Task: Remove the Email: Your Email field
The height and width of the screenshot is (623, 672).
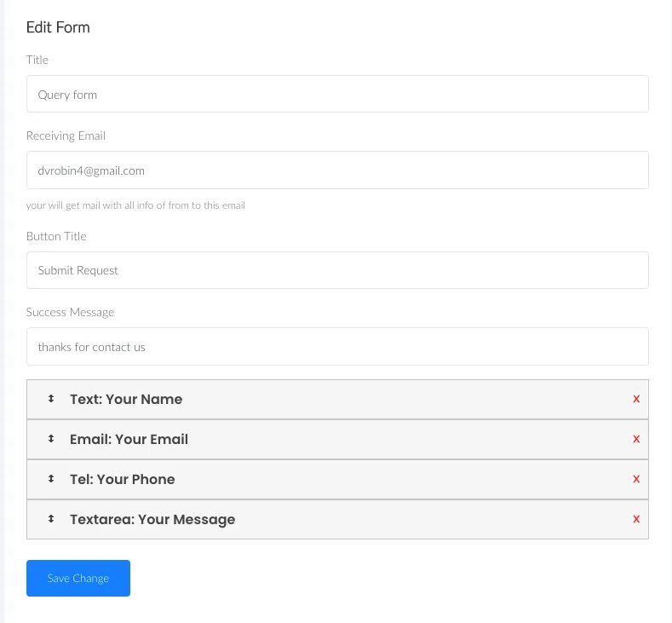Action: point(636,439)
